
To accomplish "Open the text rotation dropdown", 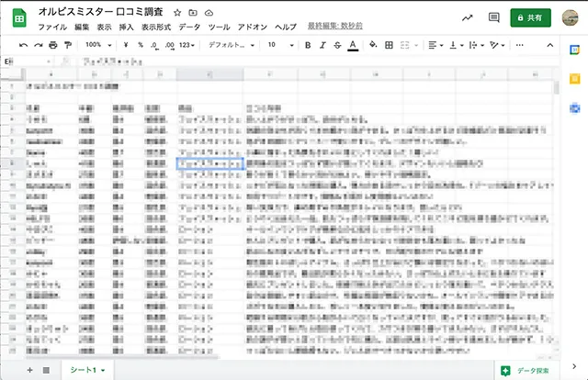I will click(x=497, y=45).
